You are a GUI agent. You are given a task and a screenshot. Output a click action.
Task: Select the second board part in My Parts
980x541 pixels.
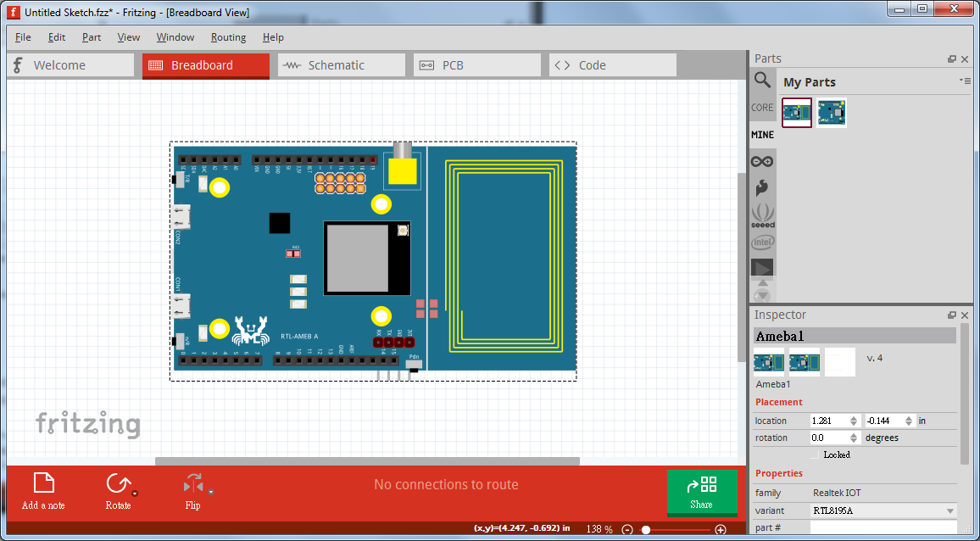832,113
